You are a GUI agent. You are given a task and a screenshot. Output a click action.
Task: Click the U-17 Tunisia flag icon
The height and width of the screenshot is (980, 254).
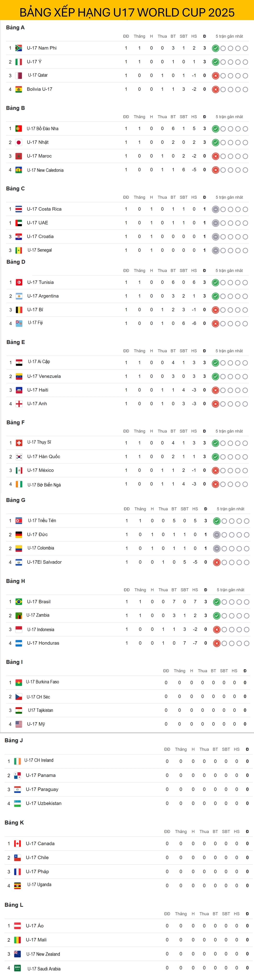pyautogui.click(x=19, y=282)
